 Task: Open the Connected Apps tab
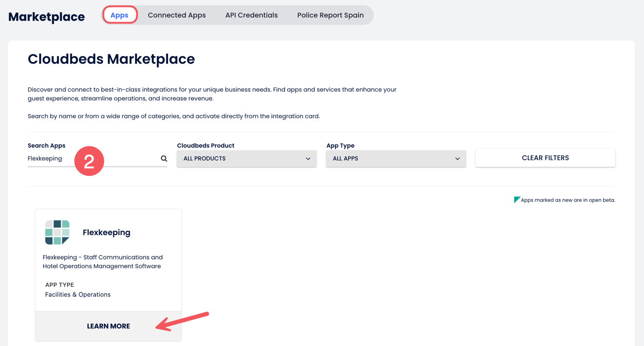(177, 15)
